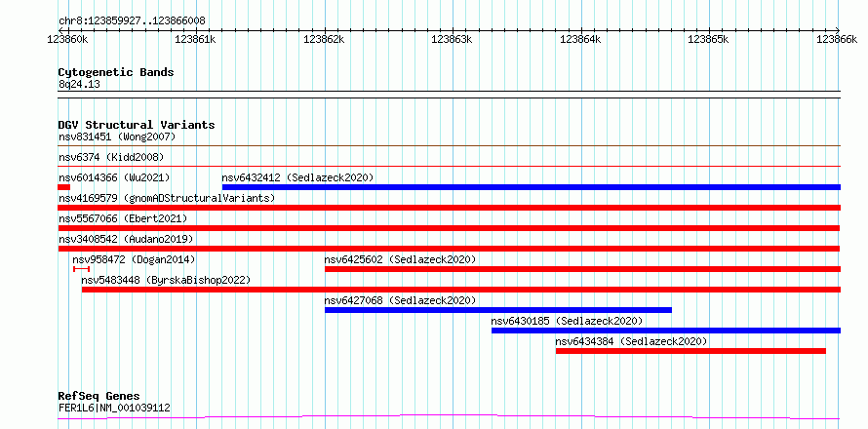Image resolution: width=868 pixels, height=429 pixels.
Task: Click the nsv6014366 (Wu2021) label
Action: pos(114,177)
